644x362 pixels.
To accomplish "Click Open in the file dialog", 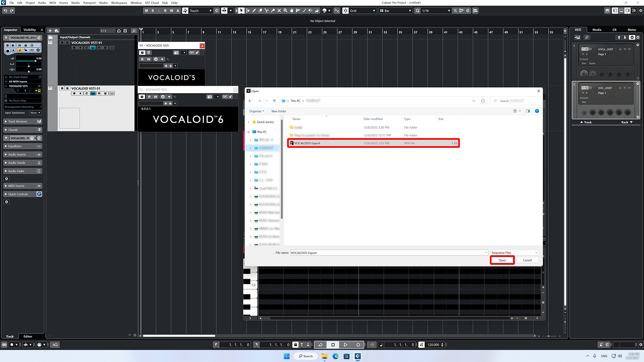I will pyautogui.click(x=502, y=260).
